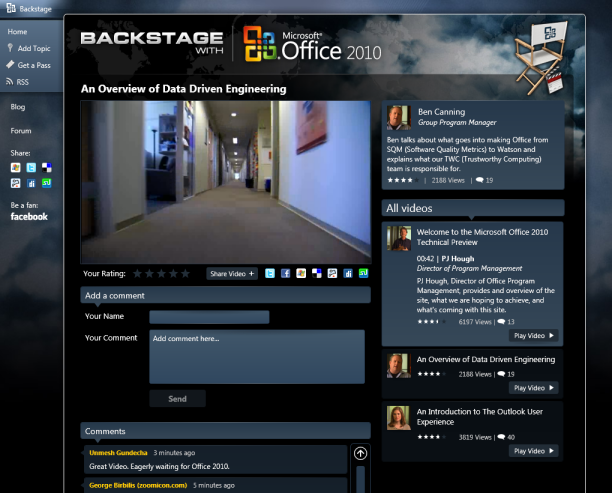Share to StumbleUpon from sidebar Share section
This screenshot has height=493, width=612.
(47, 183)
